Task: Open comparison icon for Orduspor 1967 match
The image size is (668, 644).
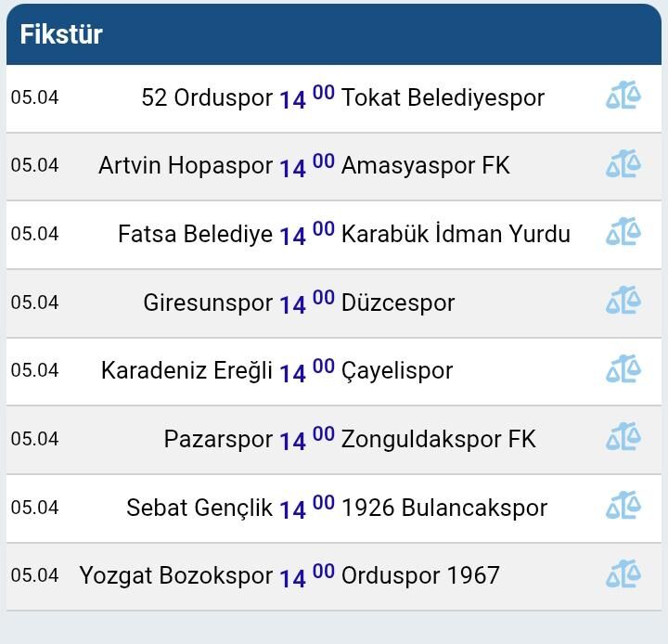Action: pyautogui.click(x=623, y=574)
